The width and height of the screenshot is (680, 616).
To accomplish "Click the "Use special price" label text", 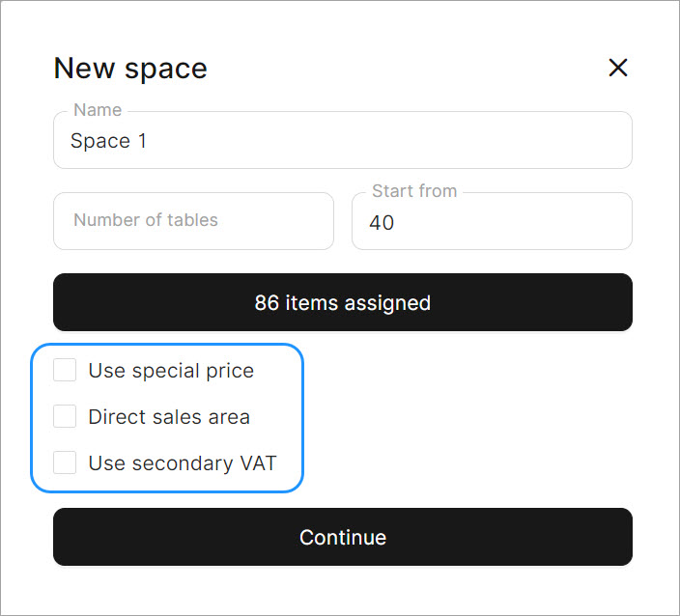I will click(171, 371).
